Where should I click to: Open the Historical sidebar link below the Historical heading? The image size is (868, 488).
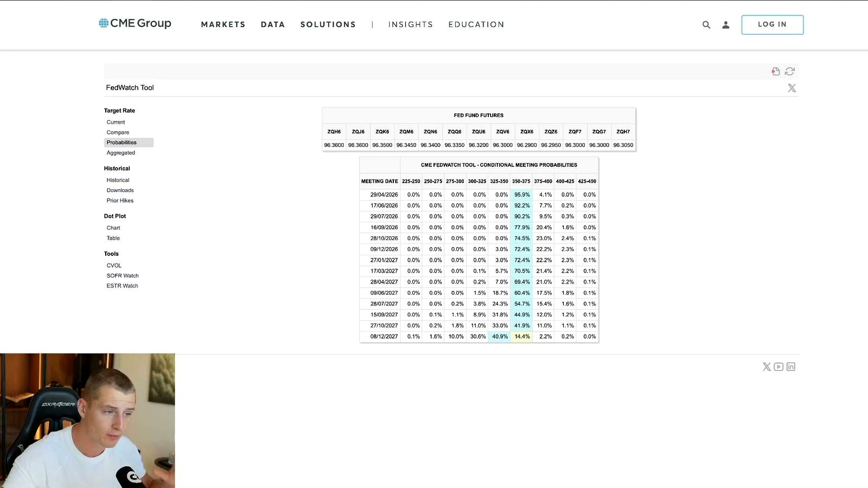pyautogui.click(x=118, y=180)
